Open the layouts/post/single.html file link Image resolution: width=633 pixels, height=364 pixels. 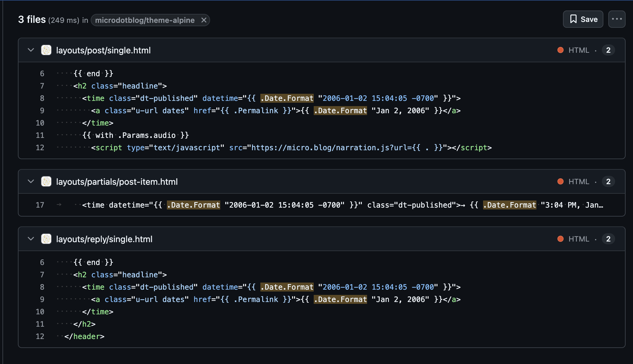(103, 50)
